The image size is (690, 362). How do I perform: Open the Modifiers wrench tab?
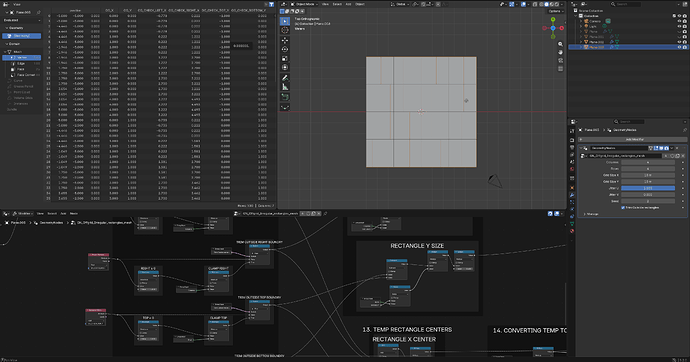pos(572,195)
